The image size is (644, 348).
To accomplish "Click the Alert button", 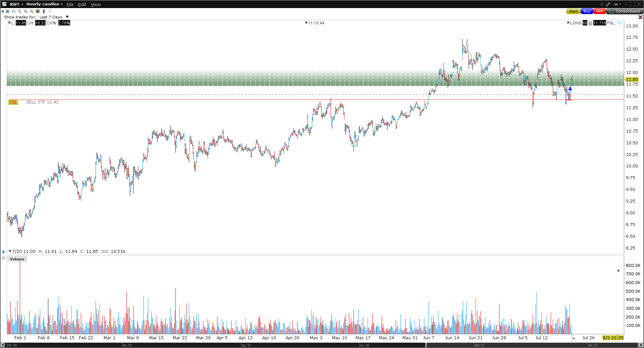I will pyautogui.click(x=573, y=11).
